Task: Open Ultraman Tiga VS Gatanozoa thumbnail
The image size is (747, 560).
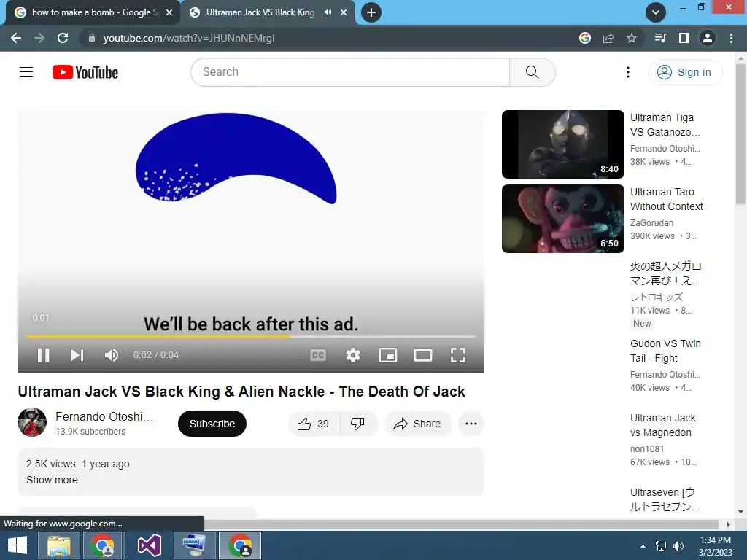Action: pos(562,144)
